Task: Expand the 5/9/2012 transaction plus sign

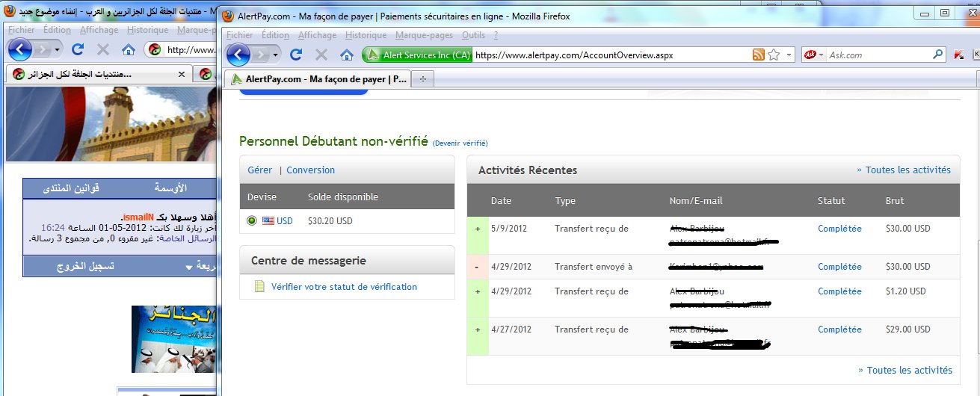Action: (478, 229)
